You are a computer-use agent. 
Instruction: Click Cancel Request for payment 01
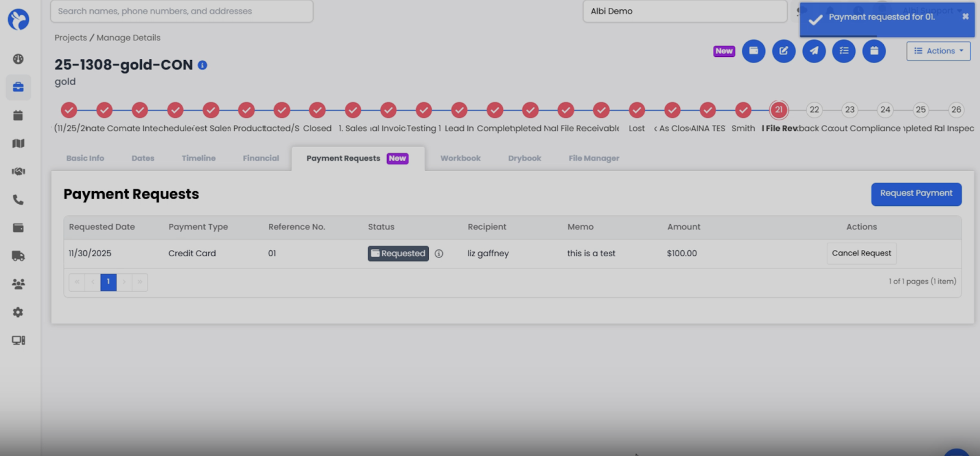coord(861,253)
